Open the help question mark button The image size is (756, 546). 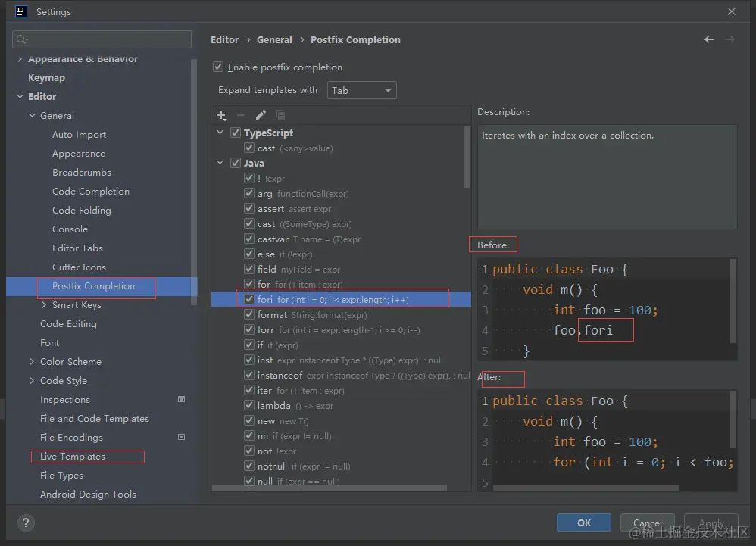click(x=26, y=523)
